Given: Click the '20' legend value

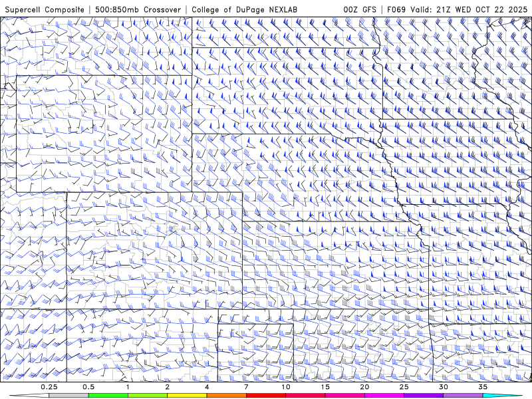Looking at the screenshot, I should coord(364,387).
